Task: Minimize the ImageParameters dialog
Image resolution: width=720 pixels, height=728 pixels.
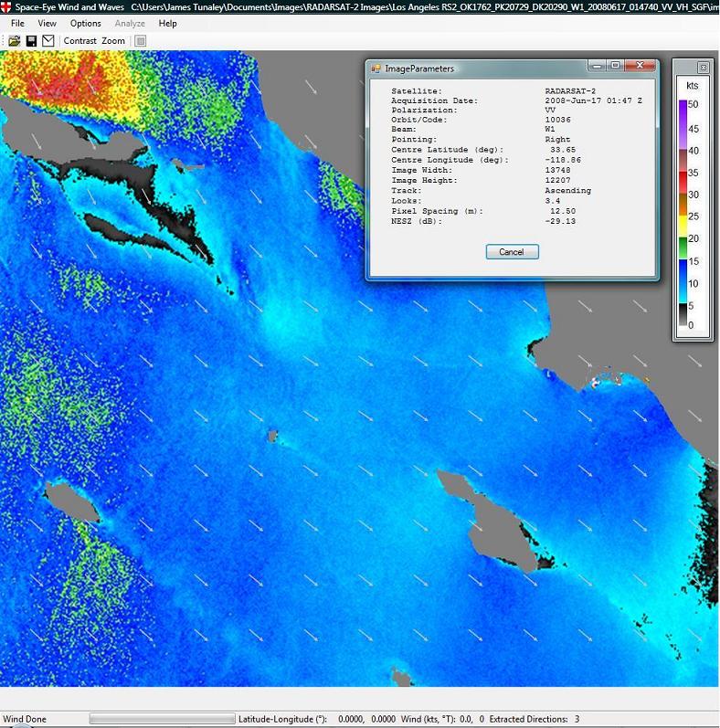Action: [x=596, y=66]
